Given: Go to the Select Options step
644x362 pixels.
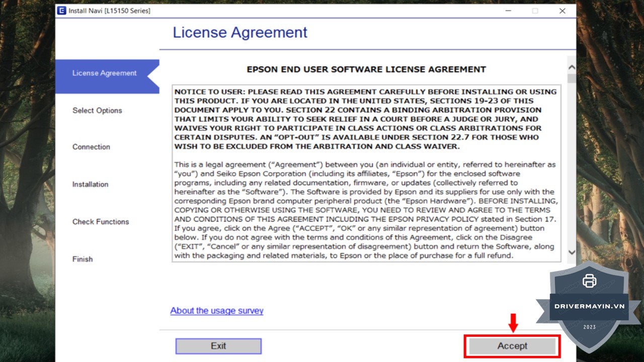Looking at the screenshot, I should click(x=97, y=111).
